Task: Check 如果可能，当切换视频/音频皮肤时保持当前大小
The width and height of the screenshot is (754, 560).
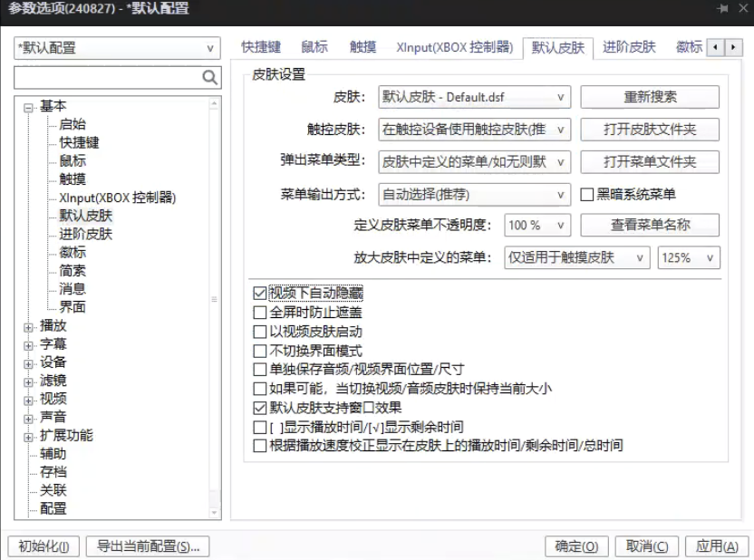Action: pos(260,389)
